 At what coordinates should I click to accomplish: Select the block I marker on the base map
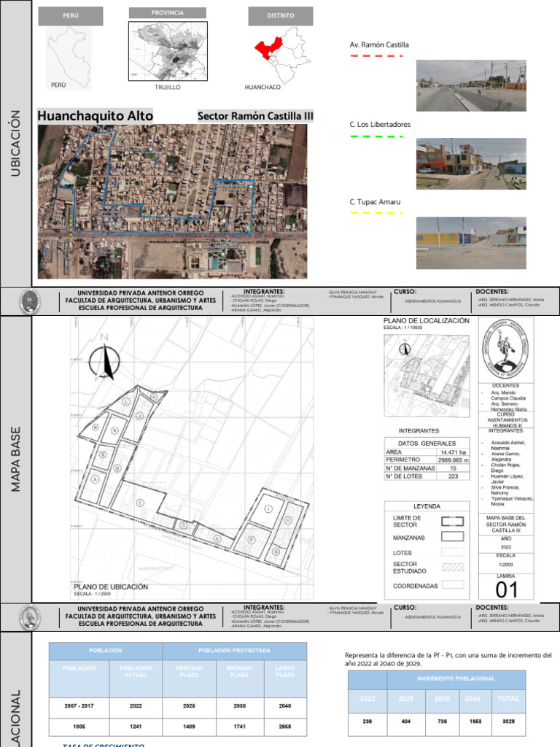[x=268, y=508]
